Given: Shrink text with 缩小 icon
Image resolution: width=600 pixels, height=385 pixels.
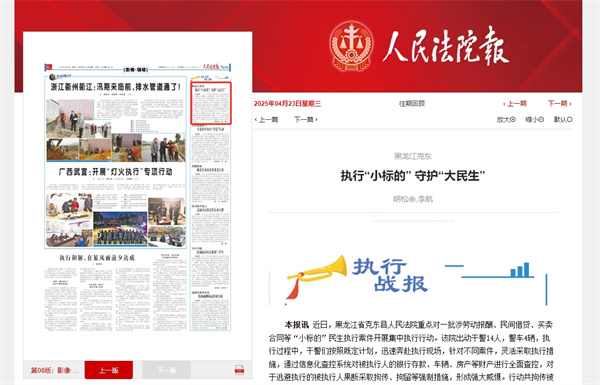Looking at the screenshot, I should click(535, 119).
